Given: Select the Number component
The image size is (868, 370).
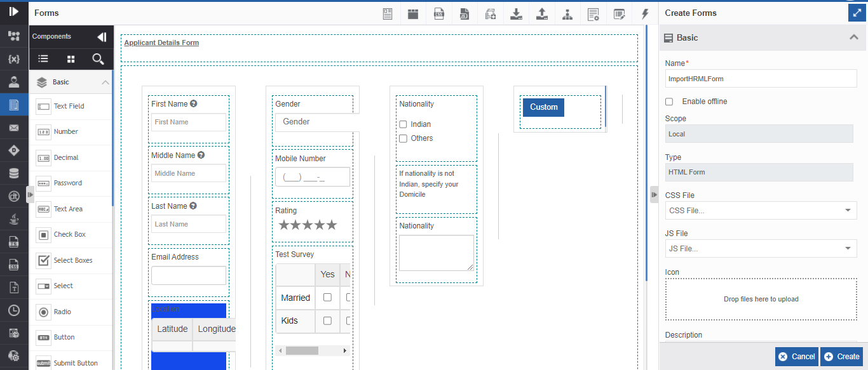Looking at the screenshot, I should pyautogui.click(x=71, y=131).
